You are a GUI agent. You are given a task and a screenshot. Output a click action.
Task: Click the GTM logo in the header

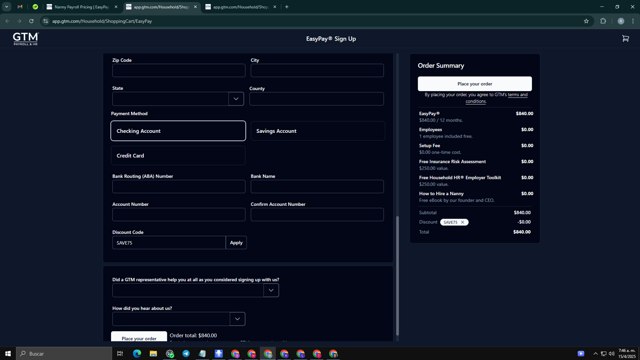coord(25,39)
